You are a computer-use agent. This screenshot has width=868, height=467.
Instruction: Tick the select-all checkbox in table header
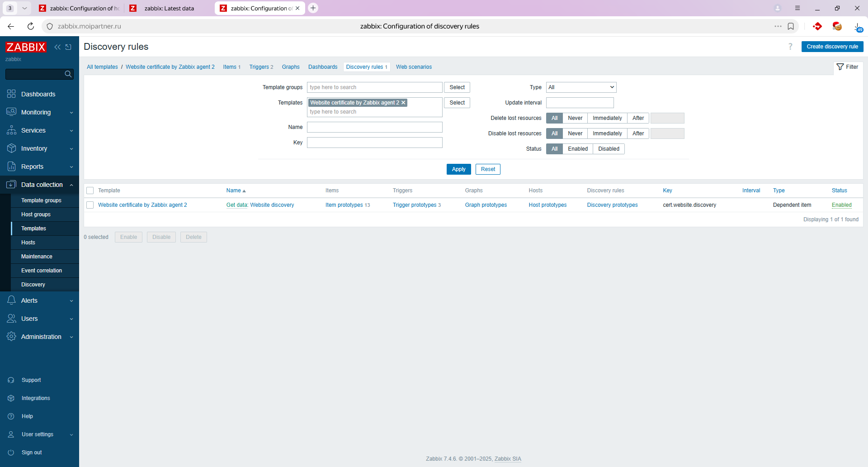pyautogui.click(x=90, y=191)
